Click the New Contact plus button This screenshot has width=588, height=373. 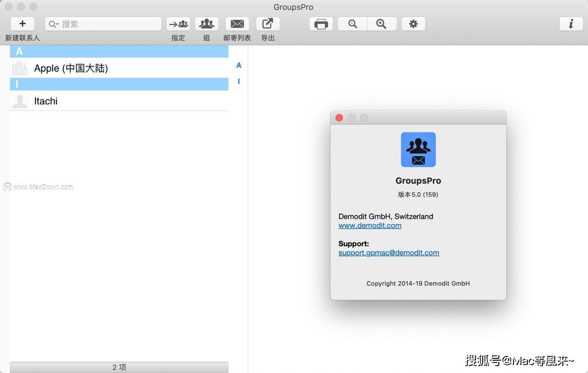point(22,24)
